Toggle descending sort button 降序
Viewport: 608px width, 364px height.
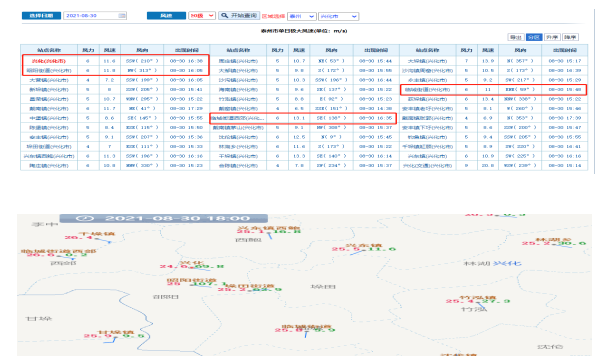(570, 37)
